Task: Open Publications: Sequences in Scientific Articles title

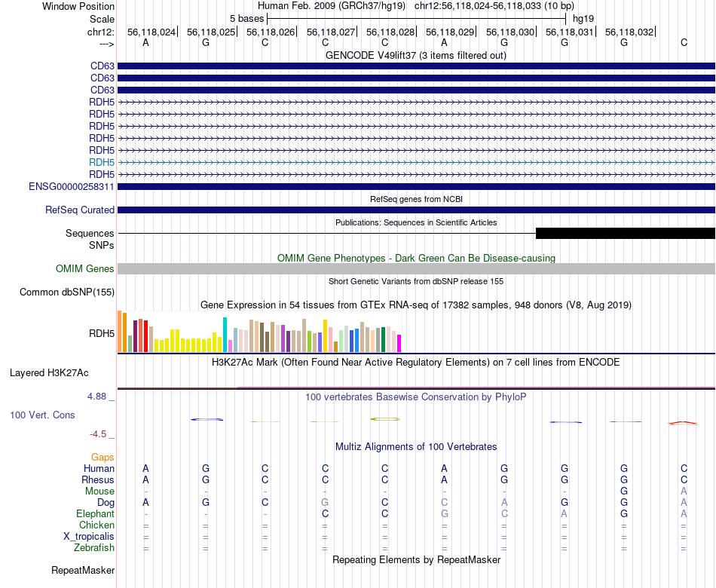Action: pos(416,222)
